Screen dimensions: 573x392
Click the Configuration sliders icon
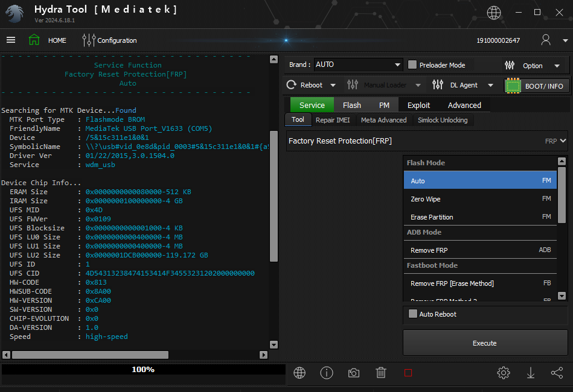tap(89, 40)
